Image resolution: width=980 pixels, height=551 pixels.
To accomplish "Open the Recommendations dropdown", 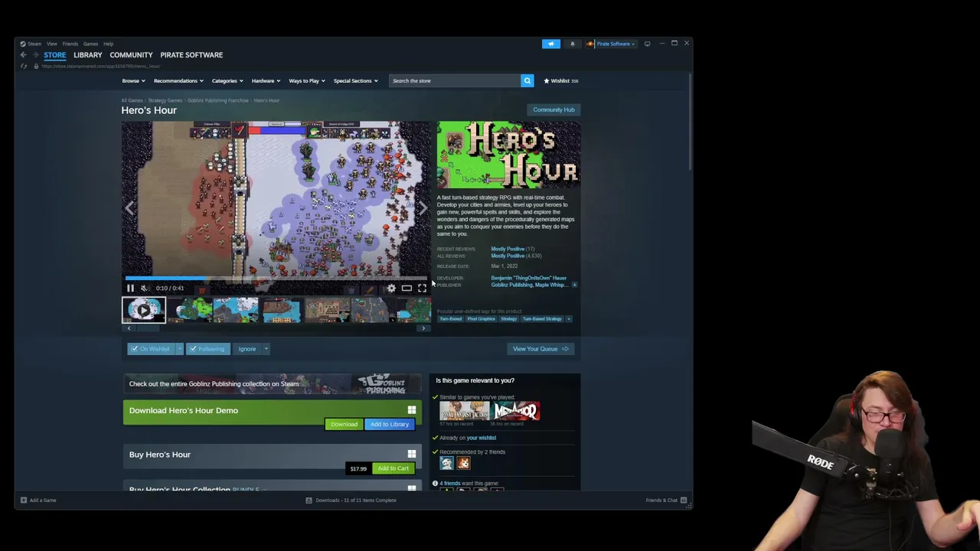I will tap(178, 80).
